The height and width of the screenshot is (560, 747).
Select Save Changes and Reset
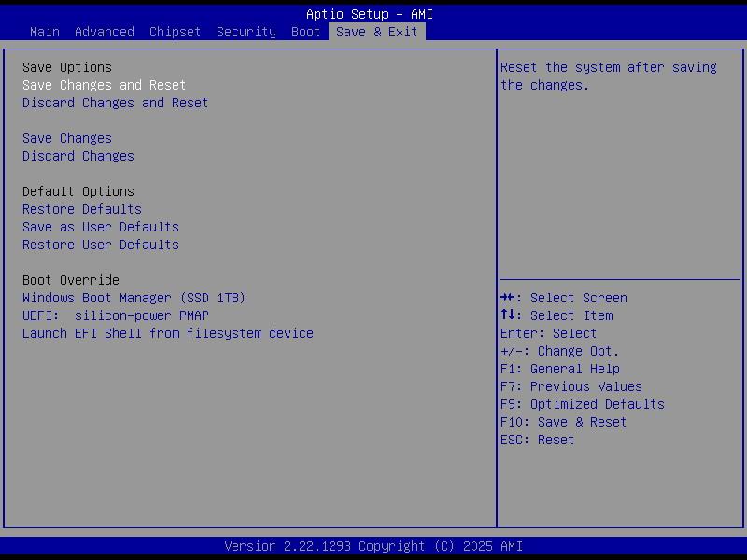(104, 85)
